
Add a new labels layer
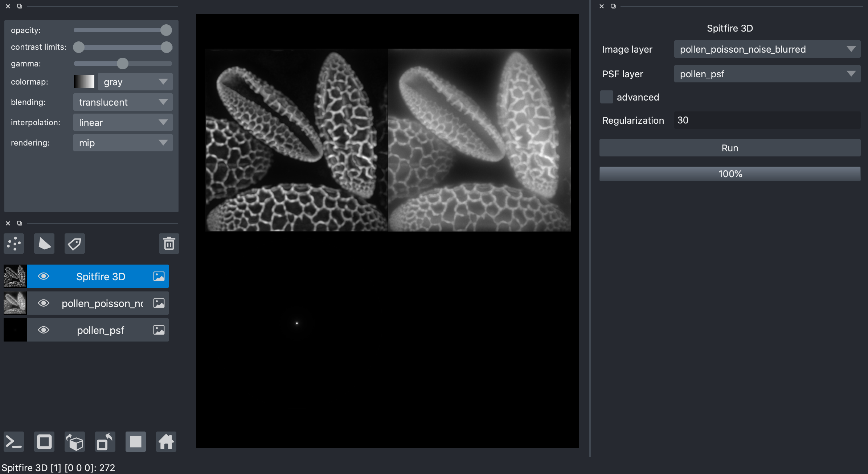click(75, 244)
